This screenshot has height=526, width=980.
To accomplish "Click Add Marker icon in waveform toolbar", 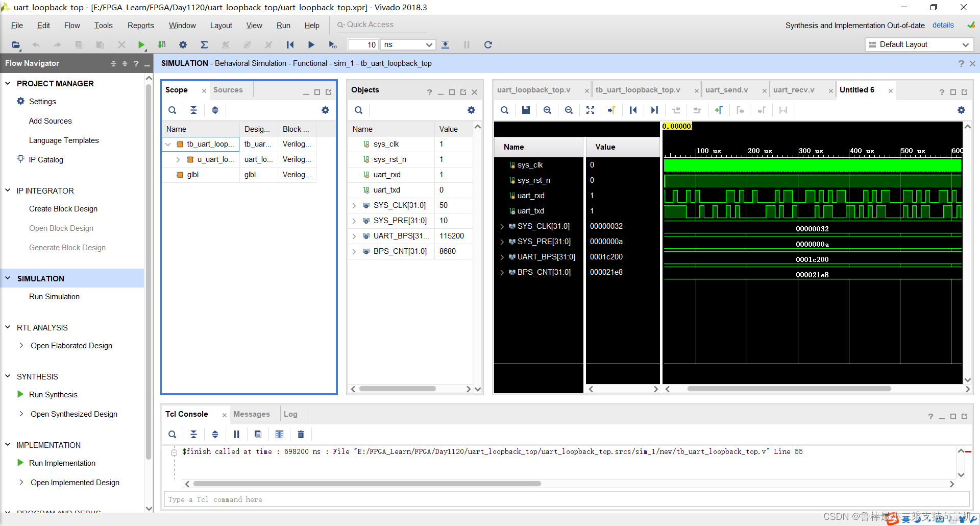I will (x=719, y=110).
